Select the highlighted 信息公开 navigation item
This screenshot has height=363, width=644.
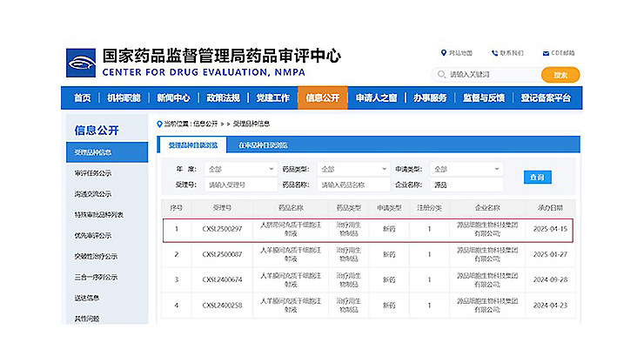[x=322, y=97]
